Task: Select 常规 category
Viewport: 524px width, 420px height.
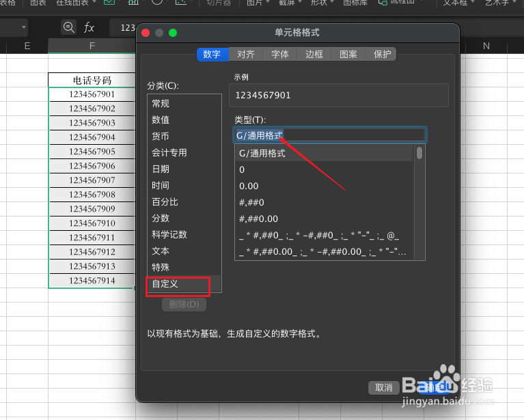Action: point(184,104)
